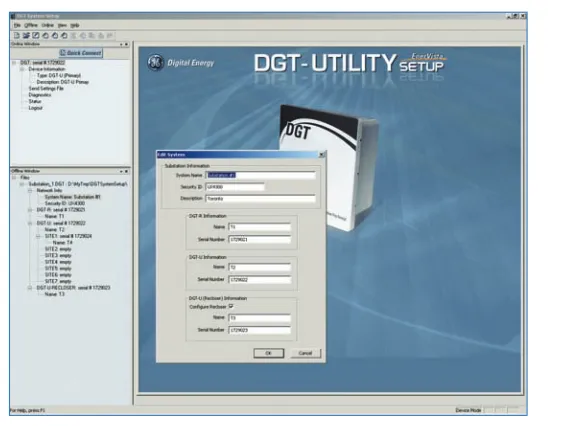Collapse the Device Information tree node
The height and width of the screenshot is (426, 568).
coord(22,69)
